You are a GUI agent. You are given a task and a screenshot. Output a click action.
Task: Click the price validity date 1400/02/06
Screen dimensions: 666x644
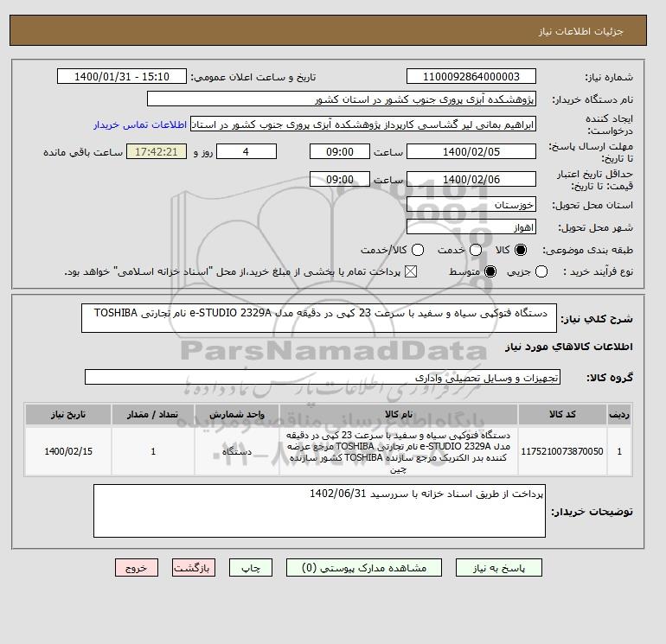(471, 179)
